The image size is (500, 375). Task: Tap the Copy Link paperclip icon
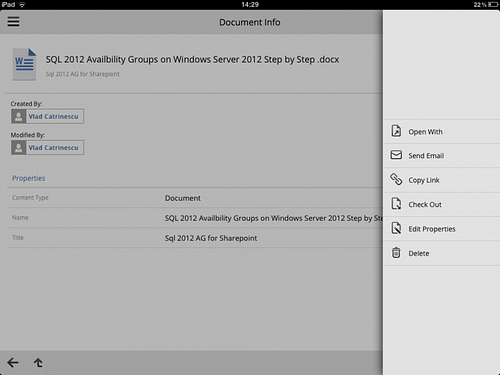point(396,179)
